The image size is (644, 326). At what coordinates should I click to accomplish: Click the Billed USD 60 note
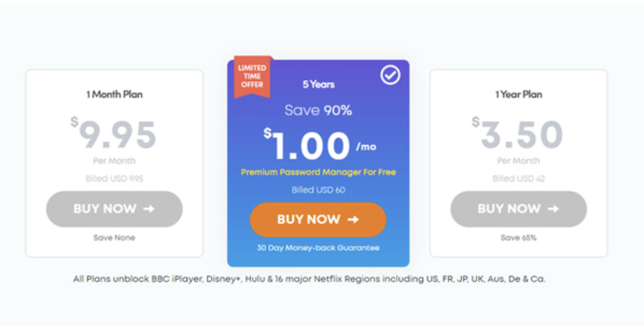(x=318, y=190)
